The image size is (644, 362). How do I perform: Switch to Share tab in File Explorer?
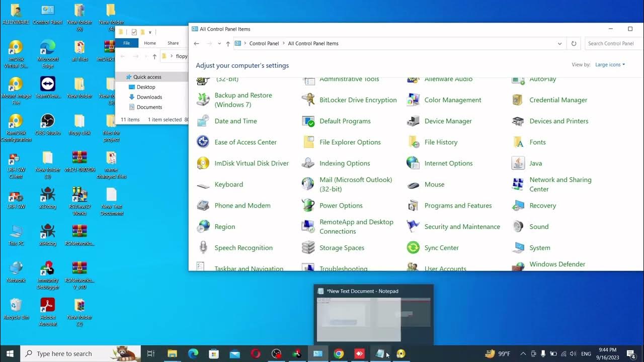[173, 43]
